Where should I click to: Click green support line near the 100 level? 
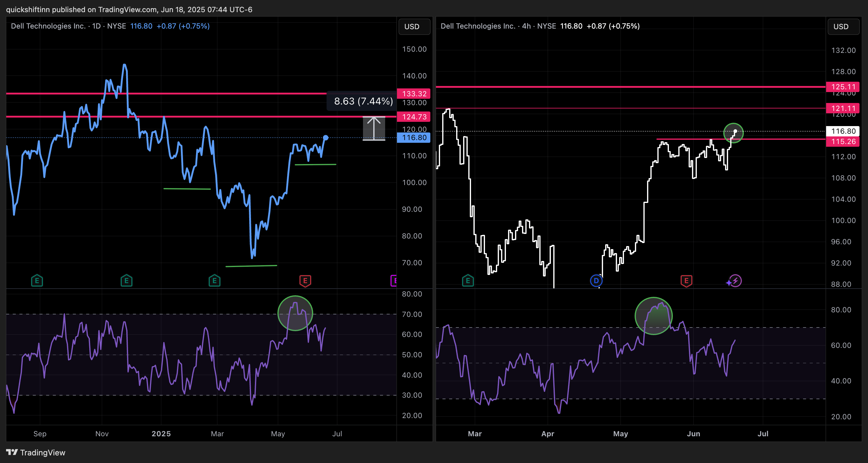coord(187,189)
